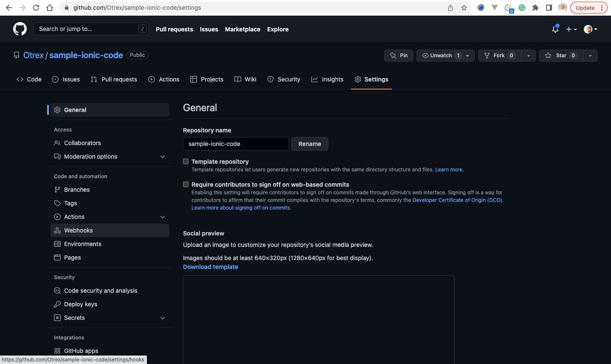Click Download template link
The height and width of the screenshot is (364, 611).
tap(211, 267)
